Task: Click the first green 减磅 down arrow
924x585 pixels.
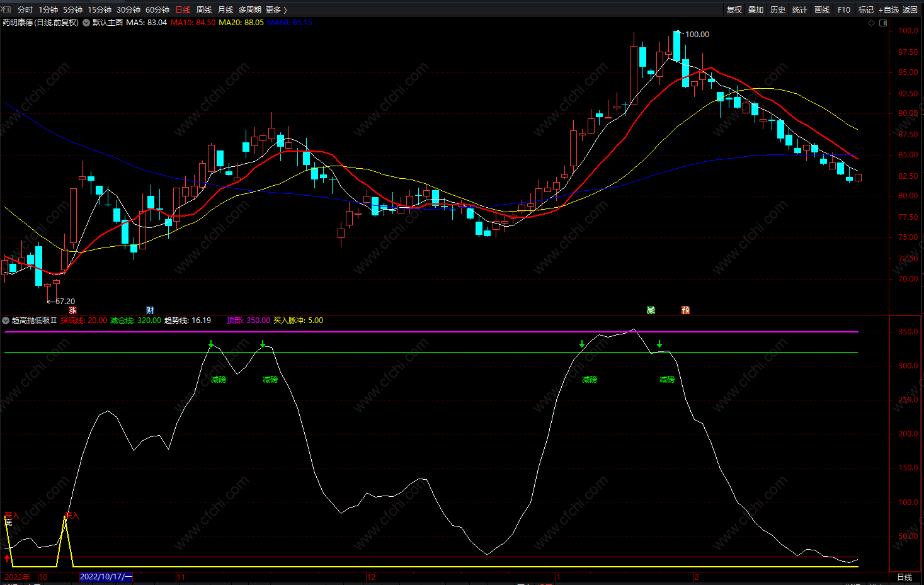Action: pos(212,344)
